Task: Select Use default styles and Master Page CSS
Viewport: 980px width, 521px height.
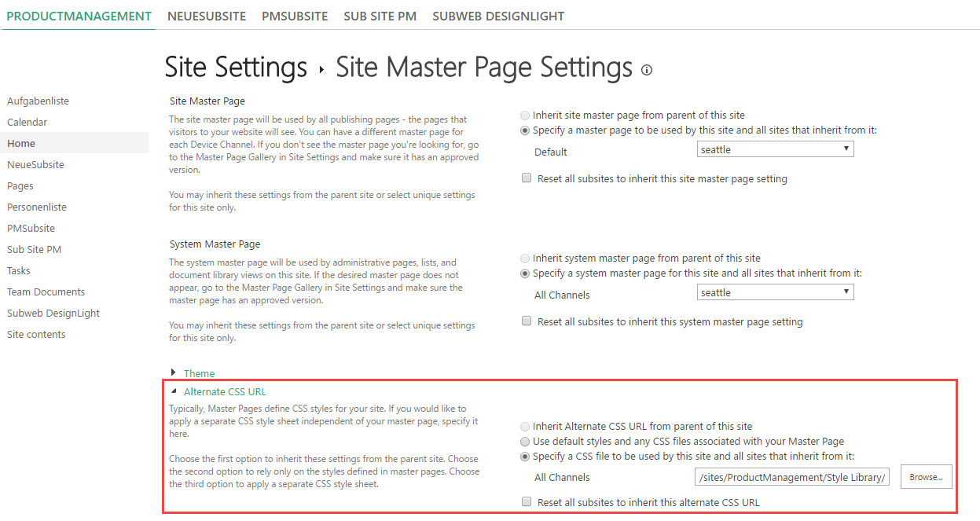Action: 525,442
